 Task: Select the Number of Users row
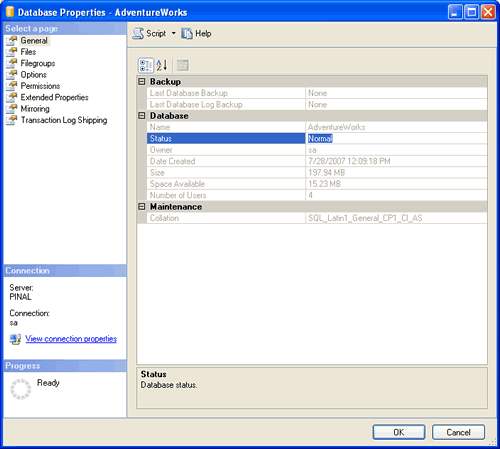point(317,195)
